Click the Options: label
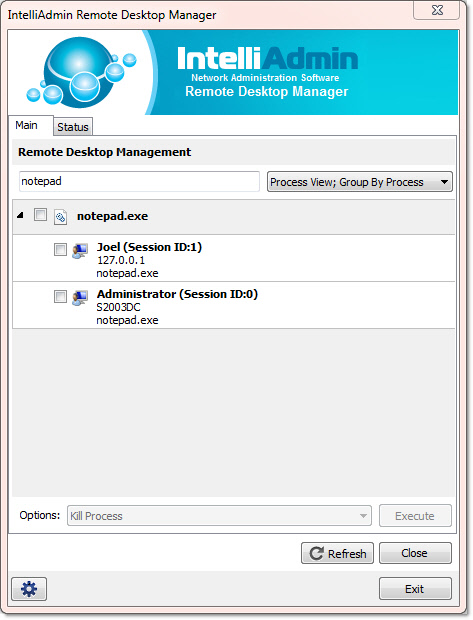This screenshot has width=473, height=620. (x=40, y=515)
